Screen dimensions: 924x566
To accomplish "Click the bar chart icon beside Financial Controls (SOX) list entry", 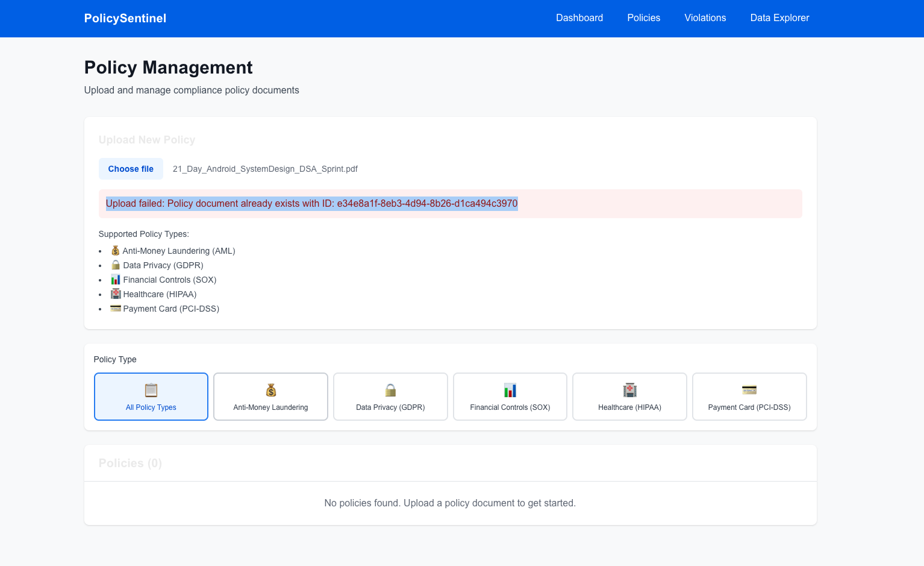I will click(x=116, y=279).
